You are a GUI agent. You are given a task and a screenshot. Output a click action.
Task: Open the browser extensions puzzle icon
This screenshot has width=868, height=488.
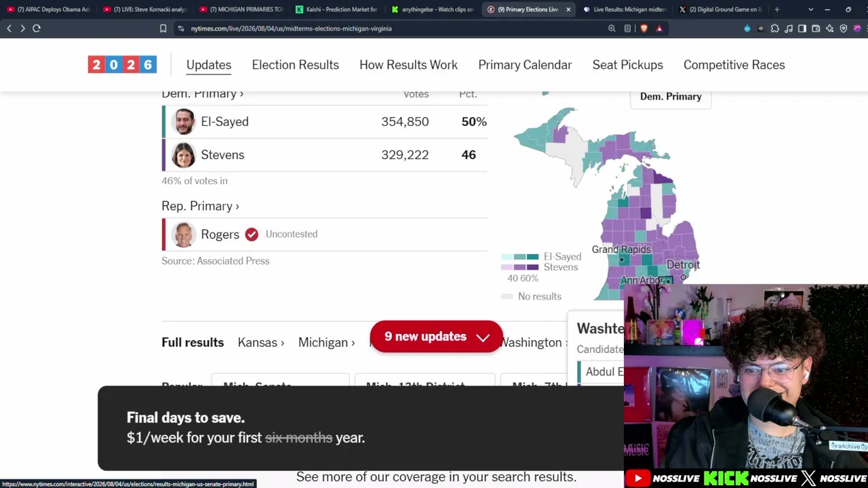point(775,28)
